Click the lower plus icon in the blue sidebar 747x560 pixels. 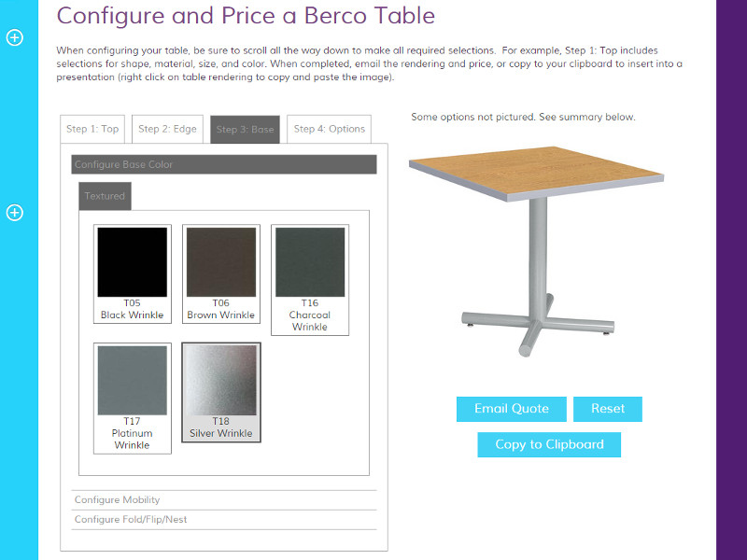click(15, 213)
